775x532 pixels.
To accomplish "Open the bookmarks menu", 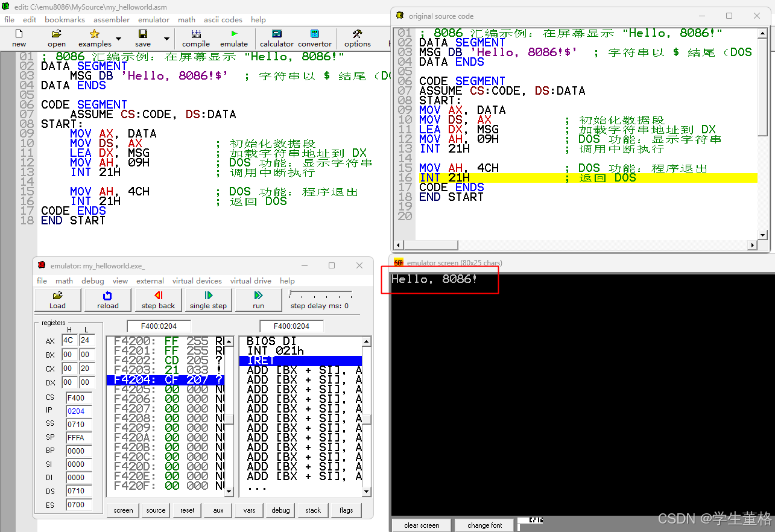I will (65, 19).
